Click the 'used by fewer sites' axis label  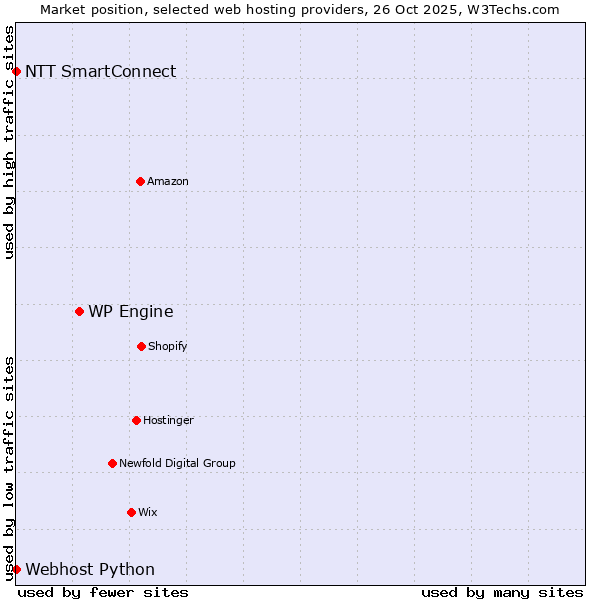(x=103, y=592)
